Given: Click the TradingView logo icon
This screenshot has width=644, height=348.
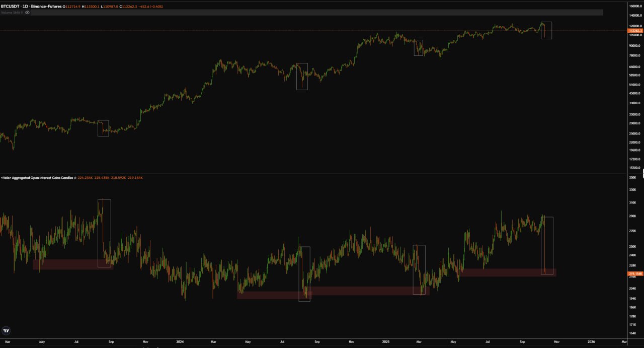Looking at the screenshot, I should click(6, 331).
